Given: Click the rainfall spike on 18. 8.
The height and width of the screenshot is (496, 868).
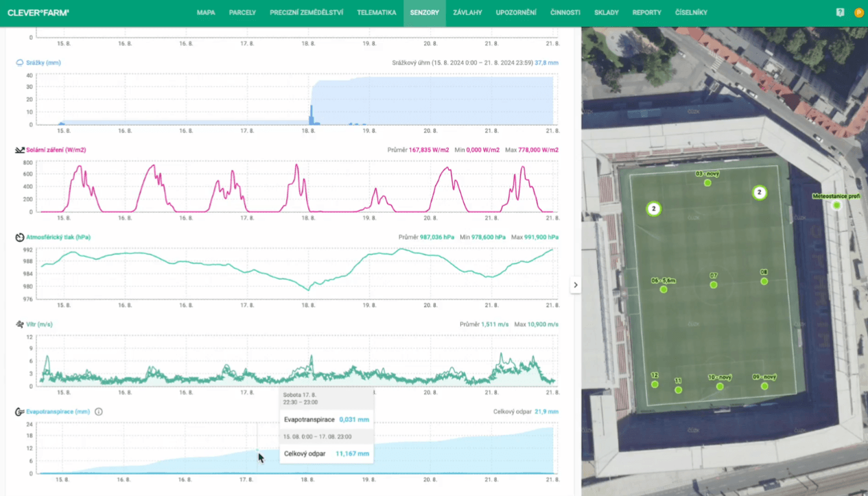Looking at the screenshot, I should click(x=311, y=115).
